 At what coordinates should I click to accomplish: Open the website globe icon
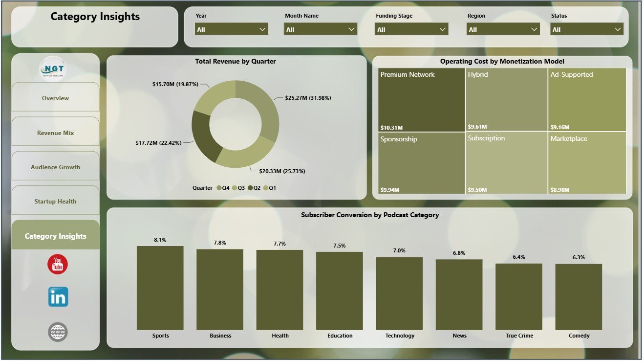point(58,332)
